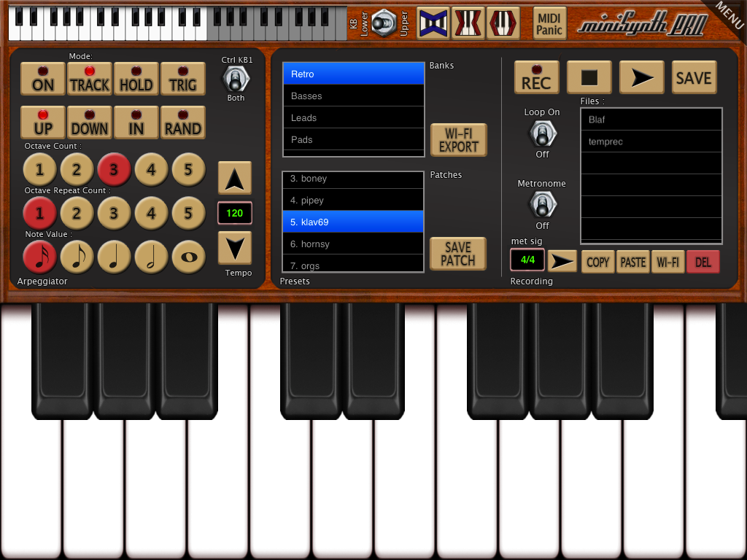Image resolution: width=747 pixels, height=560 pixels.
Task: Enable DOWN arpeggio direction
Action: pos(90,122)
